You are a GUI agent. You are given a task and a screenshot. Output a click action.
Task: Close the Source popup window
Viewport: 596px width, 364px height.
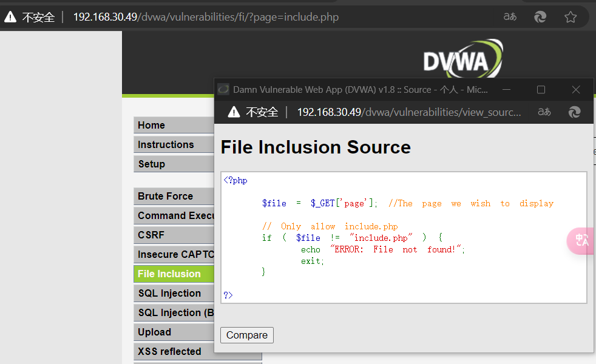(576, 90)
